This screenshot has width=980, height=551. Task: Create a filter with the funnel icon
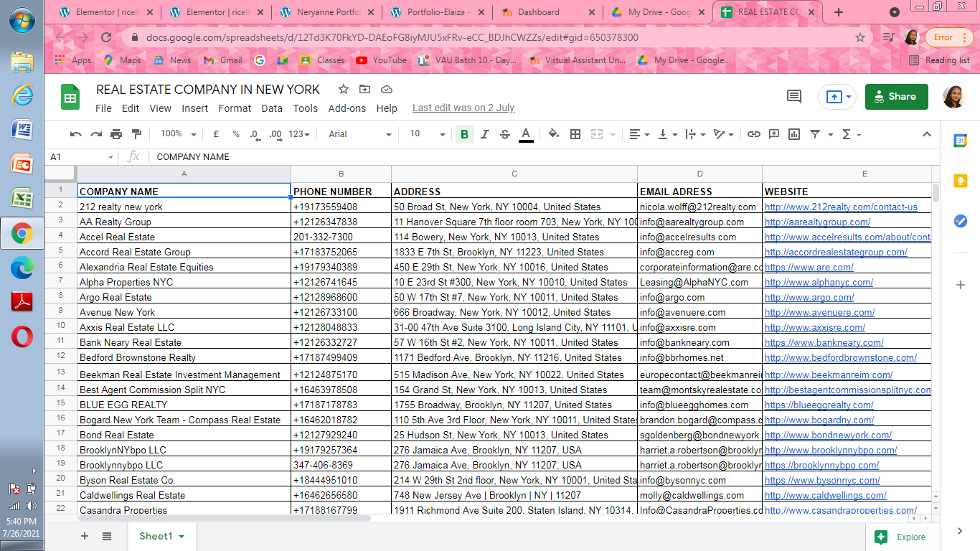[x=815, y=134]
